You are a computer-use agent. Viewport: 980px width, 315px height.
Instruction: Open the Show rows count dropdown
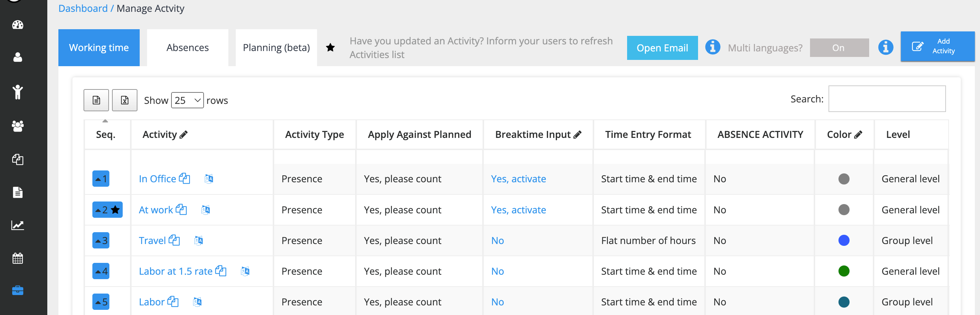187,101
